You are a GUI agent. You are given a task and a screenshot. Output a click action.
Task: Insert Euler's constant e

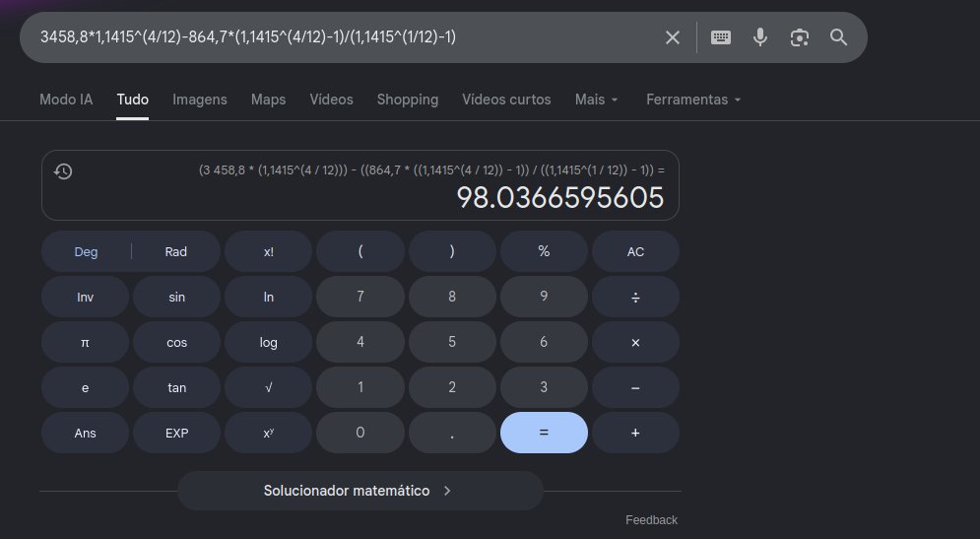click(x=85, y=387)
